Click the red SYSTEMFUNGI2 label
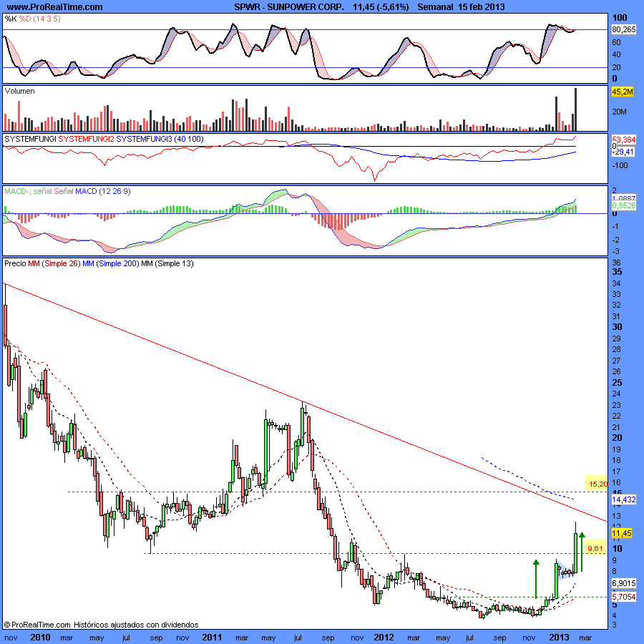The height and width of the screenshot is (644, 644). (87, 140)
